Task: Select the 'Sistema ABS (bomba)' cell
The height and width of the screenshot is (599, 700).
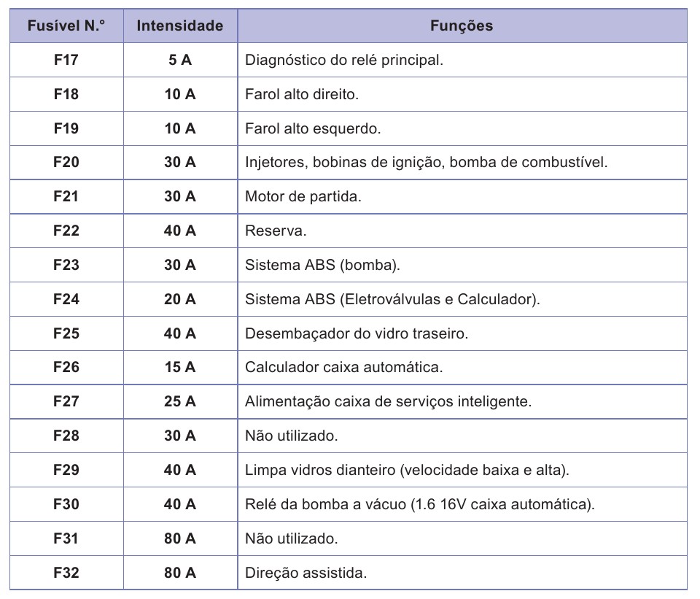Action: coord(322,265)
